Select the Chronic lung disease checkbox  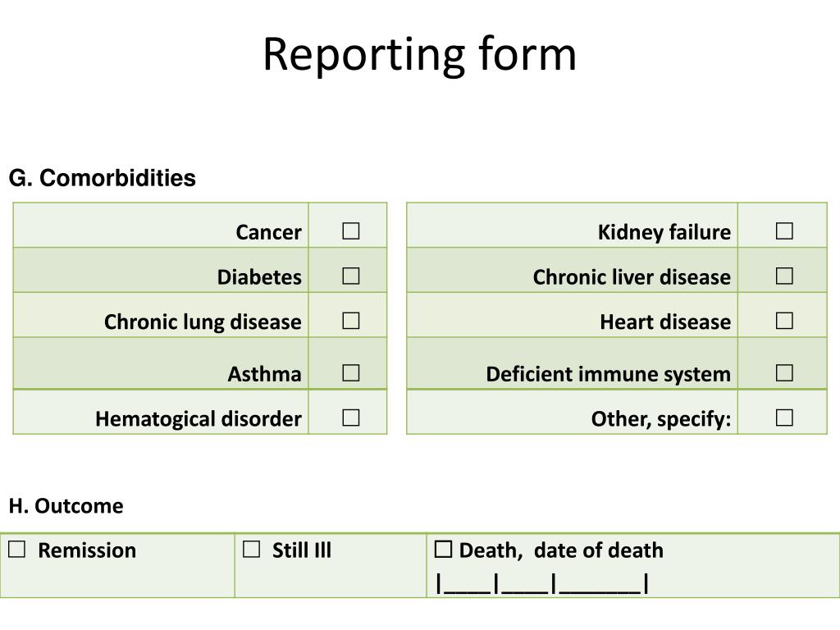click(351, 321)
